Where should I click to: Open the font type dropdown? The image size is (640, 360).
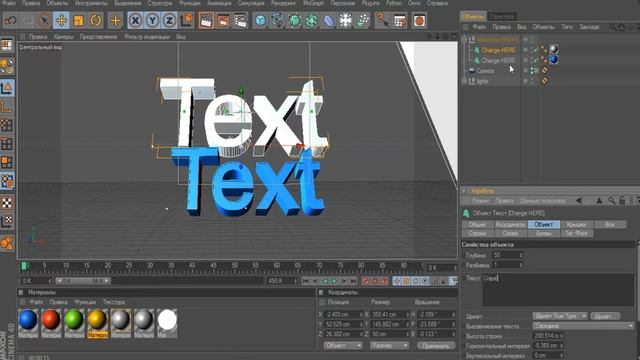click(x=560, y=316)
